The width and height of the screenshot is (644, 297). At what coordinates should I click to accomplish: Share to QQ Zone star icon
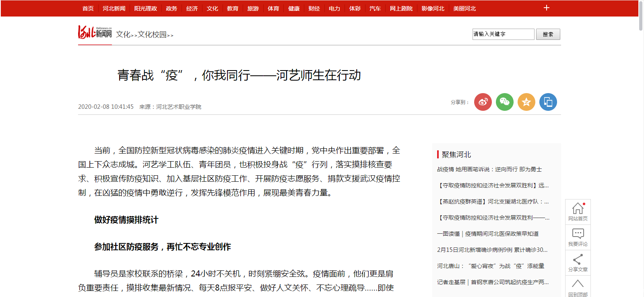(526, 102)
